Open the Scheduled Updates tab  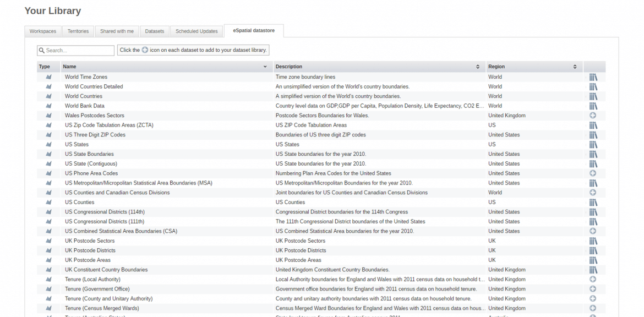pos(197,31)
